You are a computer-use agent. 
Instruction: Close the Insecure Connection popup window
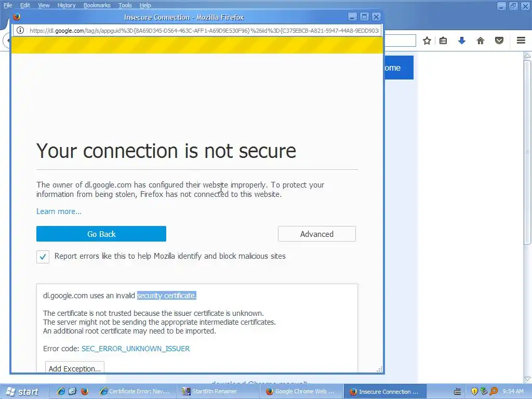[x=376, y=17]
